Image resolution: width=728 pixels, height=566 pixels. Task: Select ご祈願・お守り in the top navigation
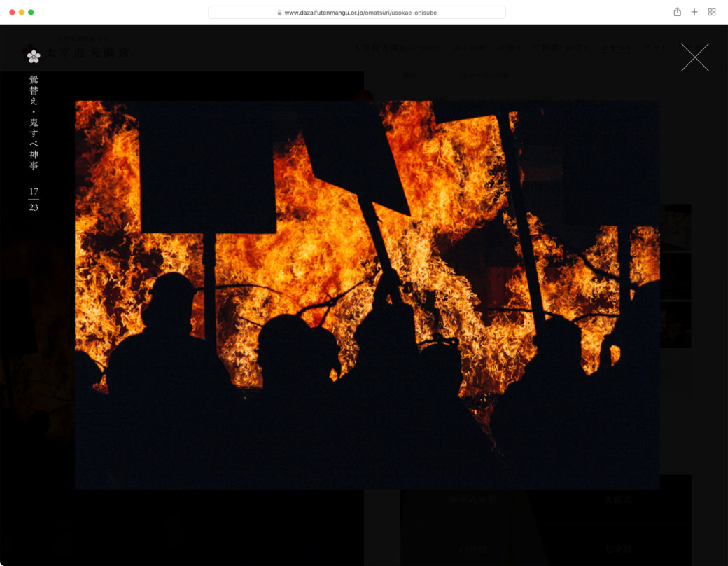click(561, 48)
